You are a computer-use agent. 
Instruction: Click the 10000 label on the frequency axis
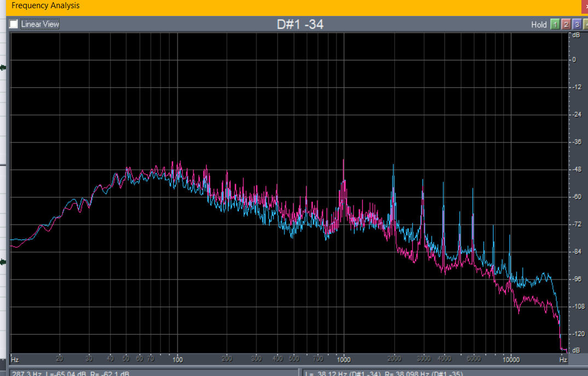[510, 360]
